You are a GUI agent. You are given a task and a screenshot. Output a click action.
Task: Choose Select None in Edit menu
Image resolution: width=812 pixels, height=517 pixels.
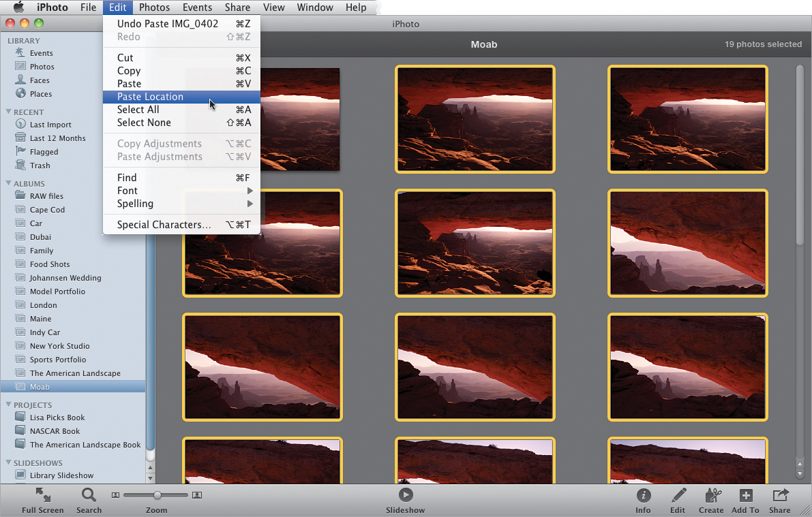click(181, 123)
